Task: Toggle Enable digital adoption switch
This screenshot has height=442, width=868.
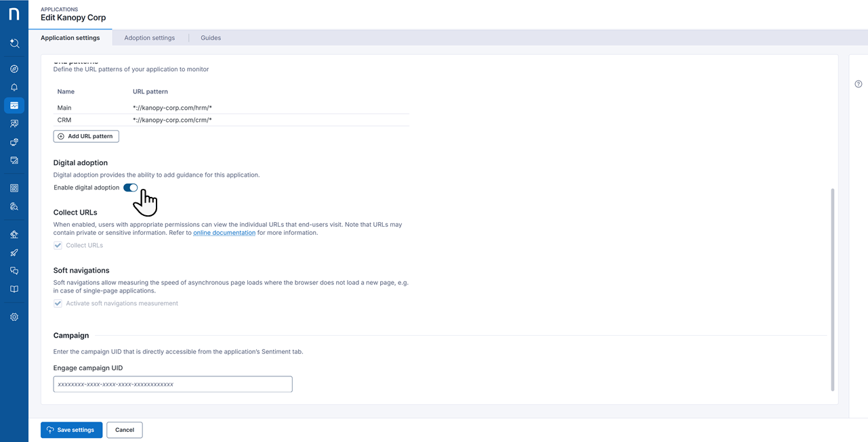Action: click(x=130, y=187)
